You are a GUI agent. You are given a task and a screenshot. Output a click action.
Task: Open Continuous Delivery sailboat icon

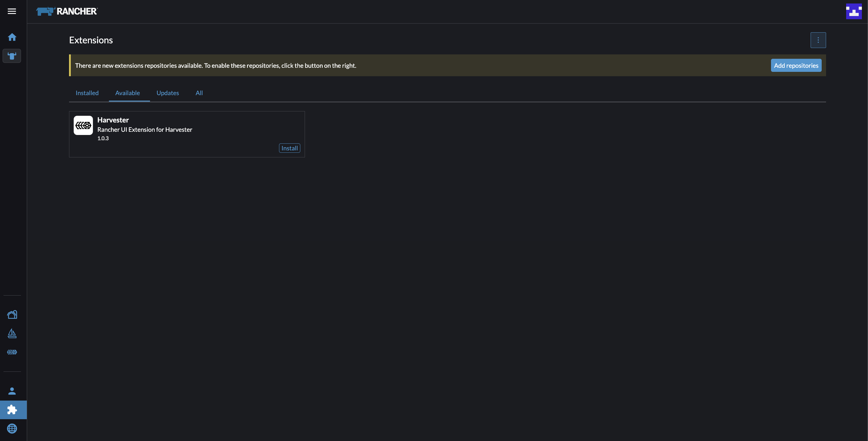pos(12,333)
